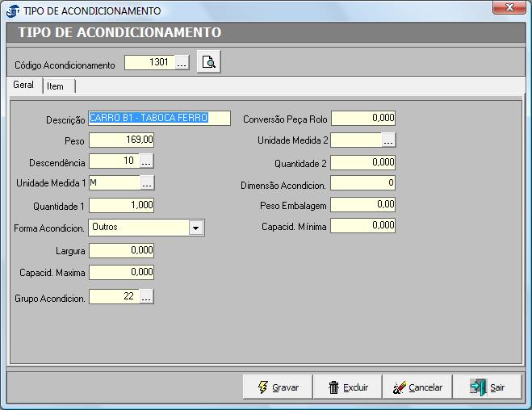Viewport: 532px width, 410px height.
Task: Click the Unidade Medida 1 lookup button
Action: click(146, 183)
